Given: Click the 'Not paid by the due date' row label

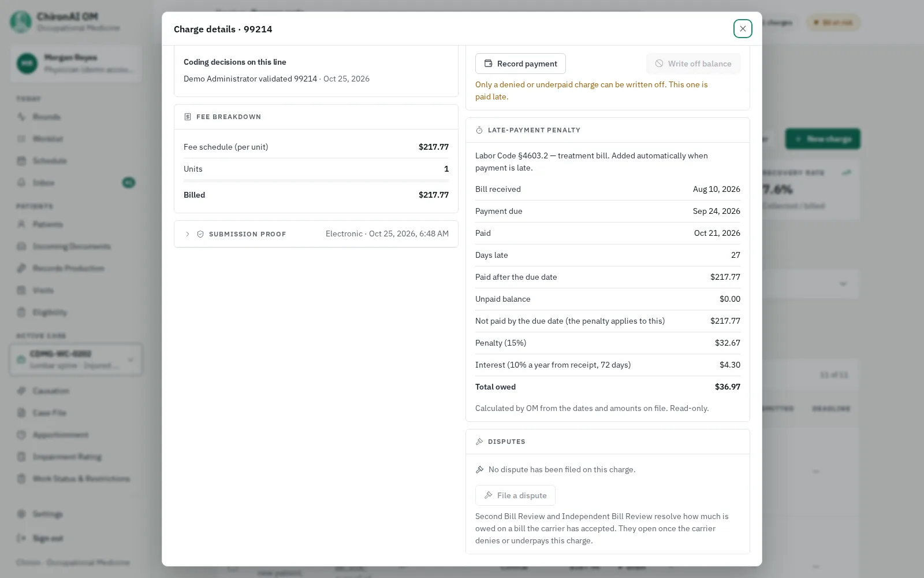Looking at the screenshot, I should point(570,321).
